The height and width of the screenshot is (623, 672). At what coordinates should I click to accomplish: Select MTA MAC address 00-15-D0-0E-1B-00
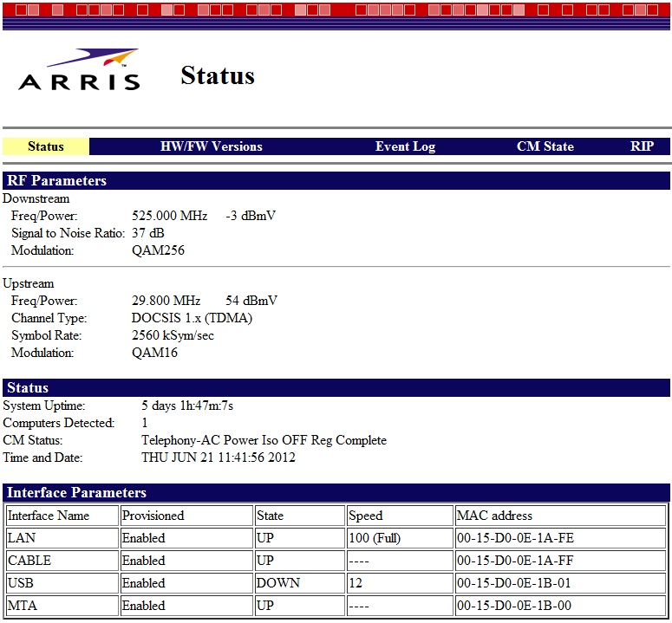(560, 606)
